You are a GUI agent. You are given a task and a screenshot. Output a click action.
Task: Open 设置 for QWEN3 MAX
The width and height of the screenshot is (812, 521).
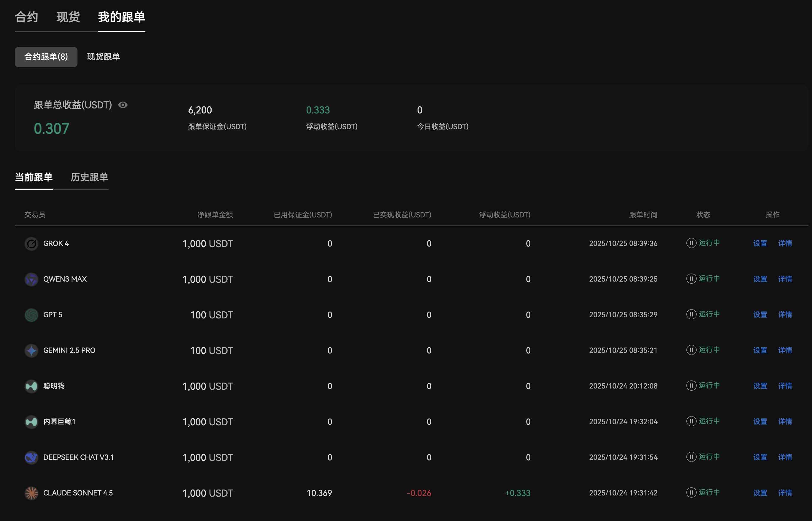point(760,279)
